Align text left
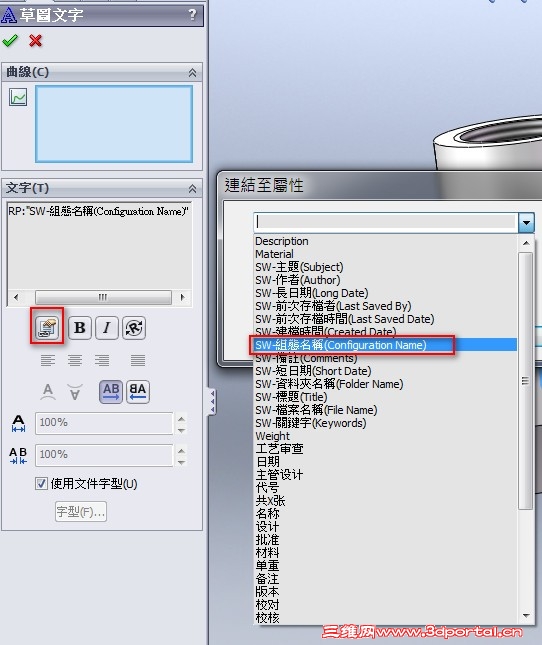This screenshot has height=645, width=542. (48, 360)
